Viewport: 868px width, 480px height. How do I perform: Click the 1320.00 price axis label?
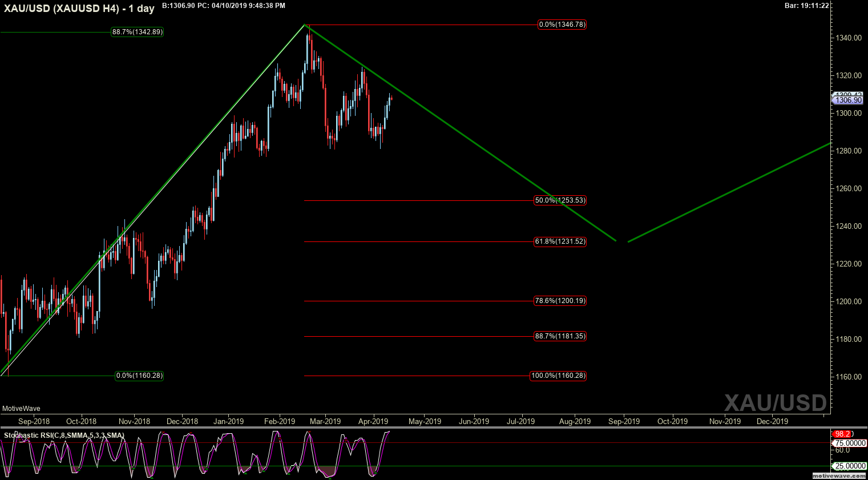(849, 75)
